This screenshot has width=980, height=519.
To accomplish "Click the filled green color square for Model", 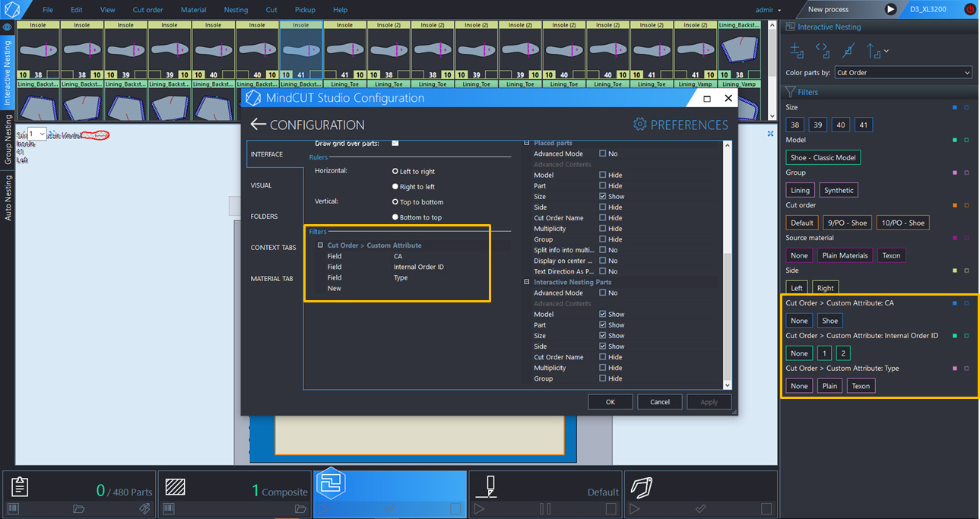I will coord(954,141).
